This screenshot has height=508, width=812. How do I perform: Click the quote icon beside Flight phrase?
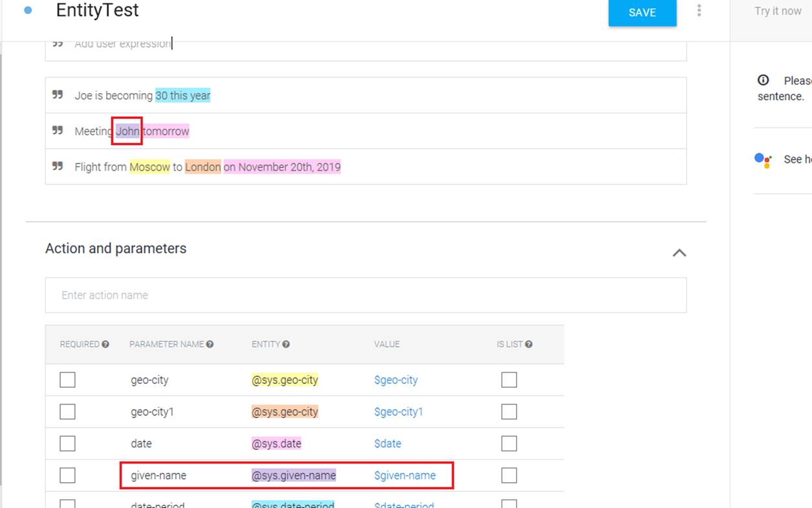pos(58,166)
